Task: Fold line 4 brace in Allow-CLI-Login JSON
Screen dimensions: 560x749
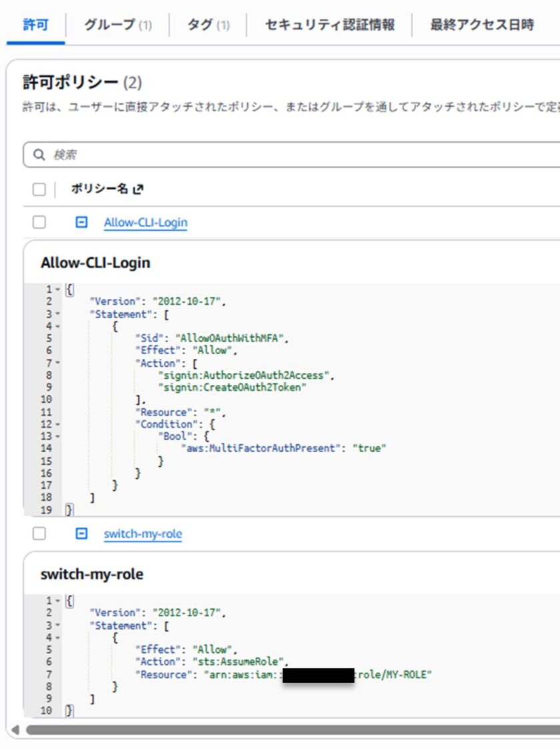Action: tap(58, 326)
